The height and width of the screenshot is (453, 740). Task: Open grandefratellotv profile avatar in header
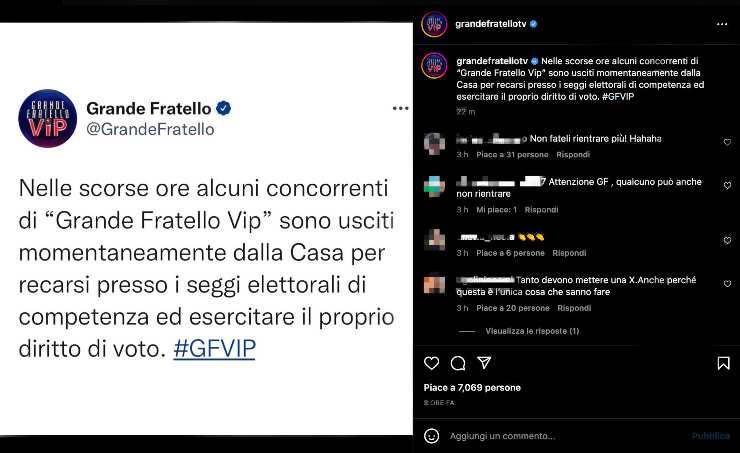point(434,24)
